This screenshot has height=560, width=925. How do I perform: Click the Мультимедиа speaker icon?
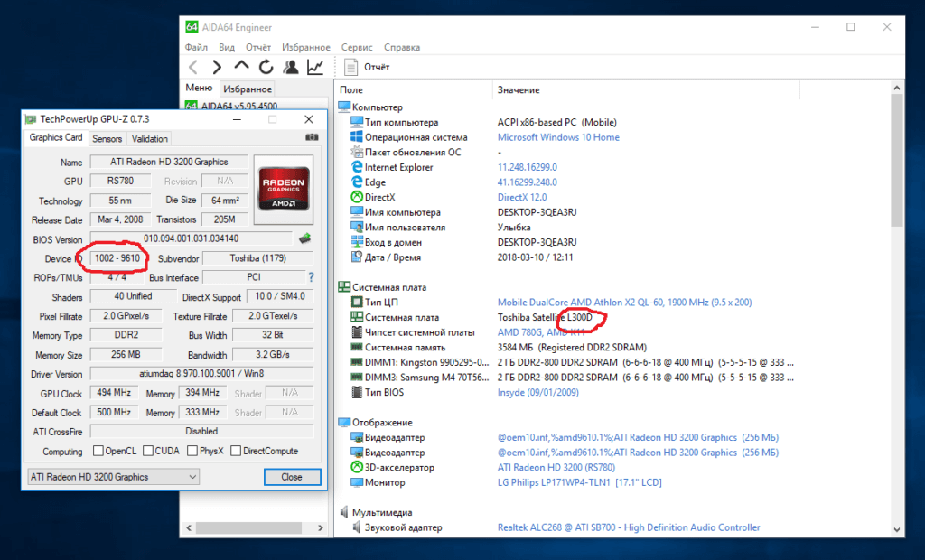(x=344, y=512)
